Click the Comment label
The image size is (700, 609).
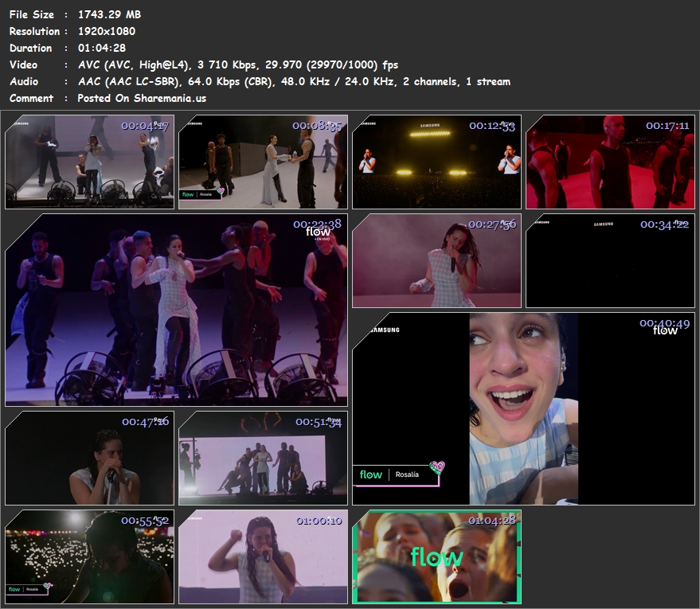click(x=31, y=99)
